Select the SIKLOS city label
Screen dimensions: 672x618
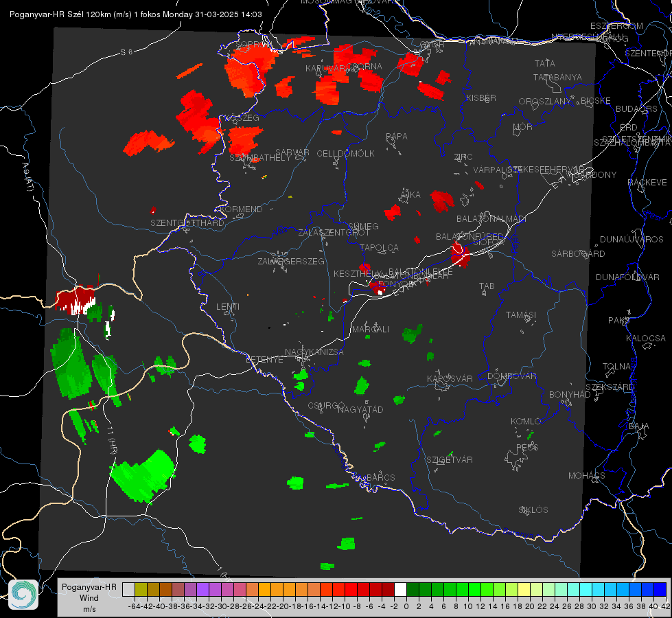(x=533, y=510)
